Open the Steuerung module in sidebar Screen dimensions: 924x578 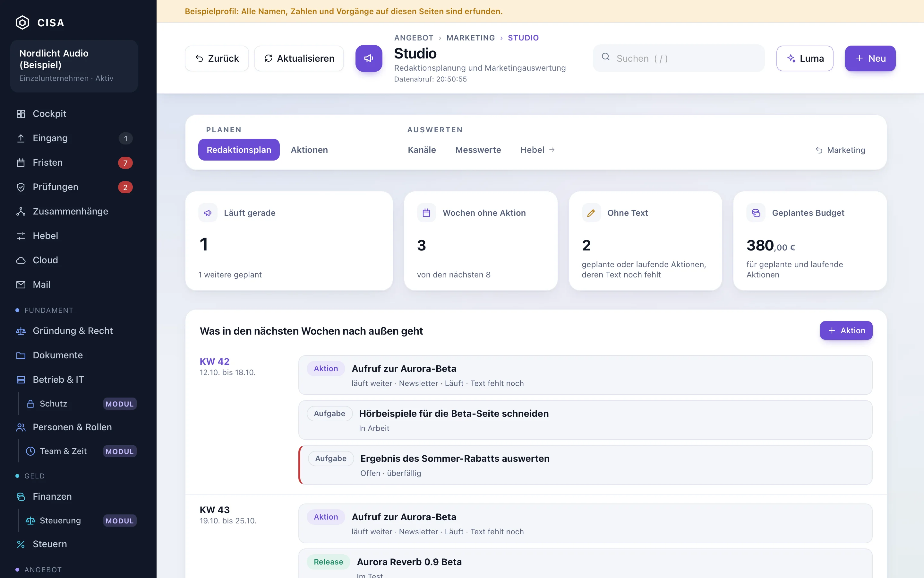[78, 521]
